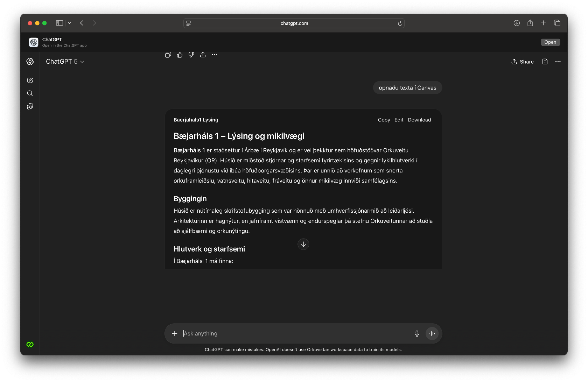Screen dimensions: 588x382
Task: Click Edit in the canvas card
Action: coord(399,120)
